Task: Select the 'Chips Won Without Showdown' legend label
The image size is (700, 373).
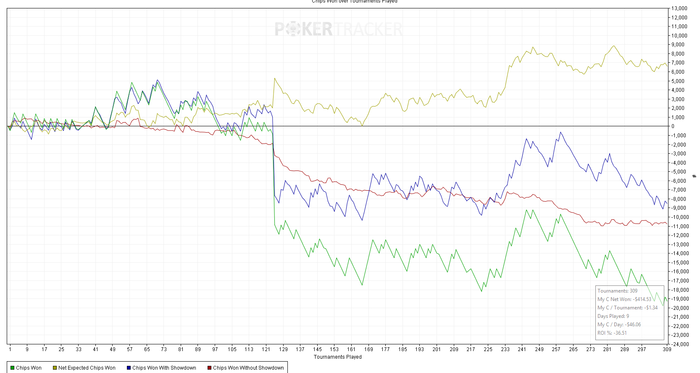Action: (x=248, y=368)
